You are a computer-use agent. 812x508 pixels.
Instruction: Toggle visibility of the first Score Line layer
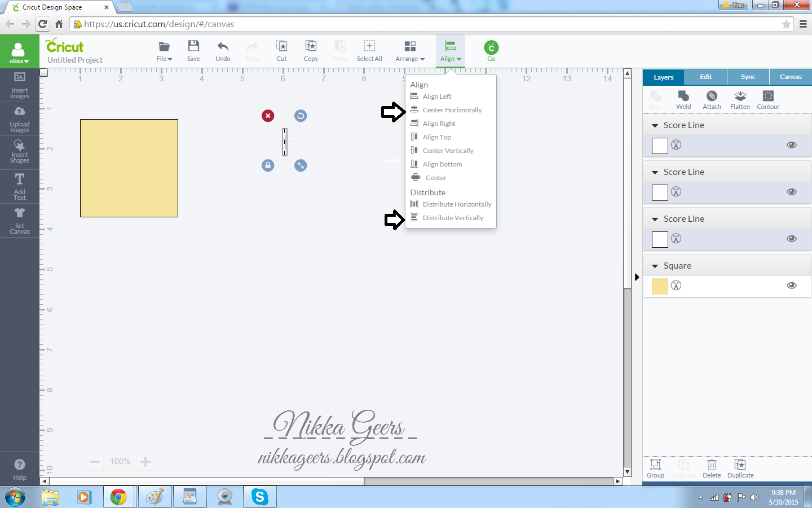792,145
